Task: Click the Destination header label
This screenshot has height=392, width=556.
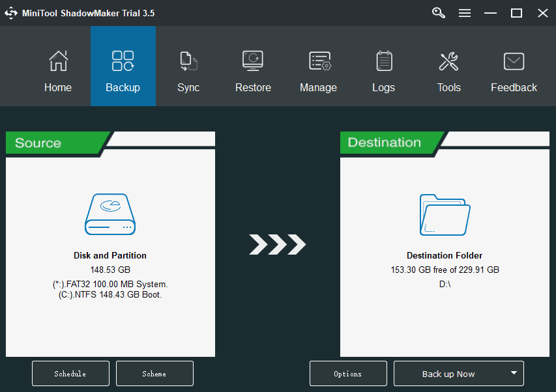Action: click(x=384, y=143)
